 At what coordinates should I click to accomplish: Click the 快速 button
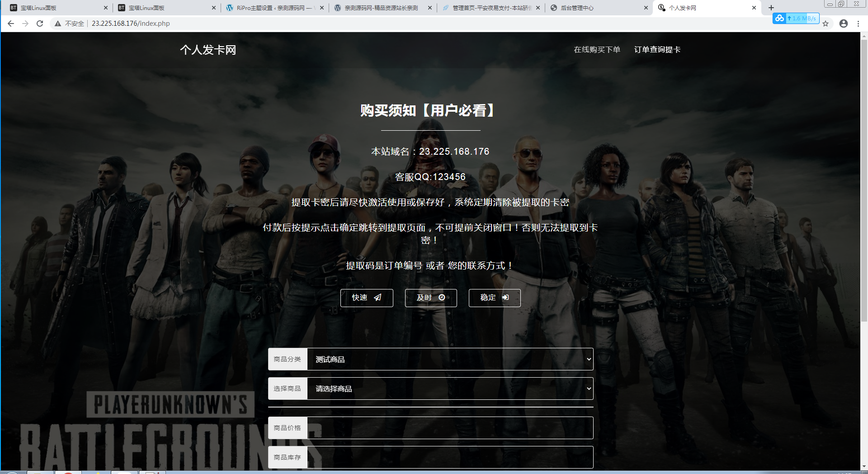(367, 298)
